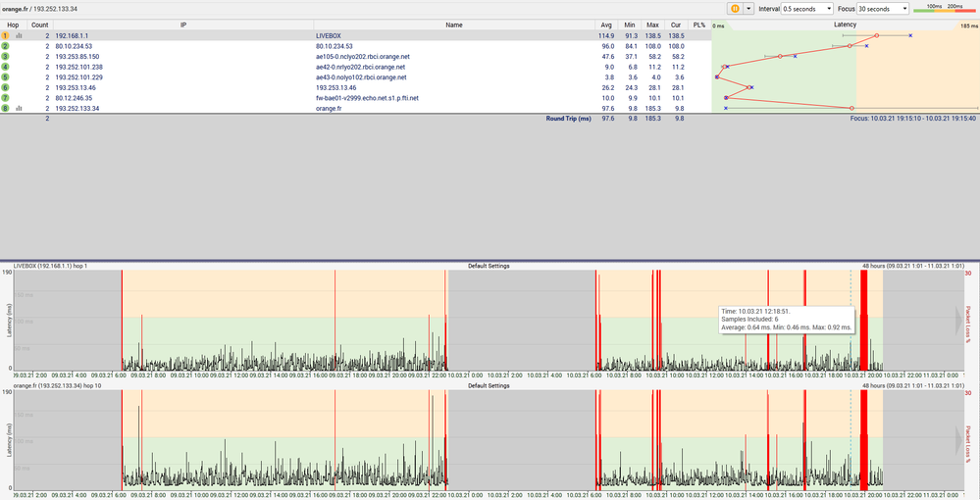Click the orange.fr (193.252.133.34) hop 10 graph title
The image size is (980, 500).
58,385
